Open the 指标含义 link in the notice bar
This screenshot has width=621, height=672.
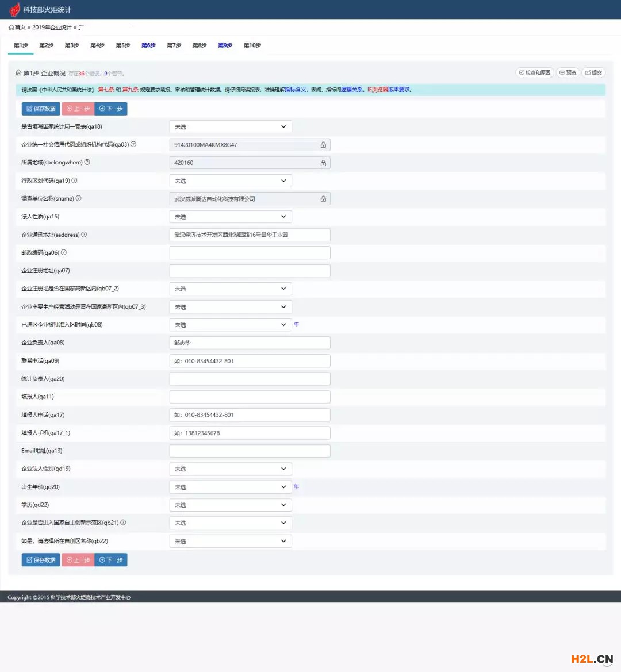click(x=296, y=90)
